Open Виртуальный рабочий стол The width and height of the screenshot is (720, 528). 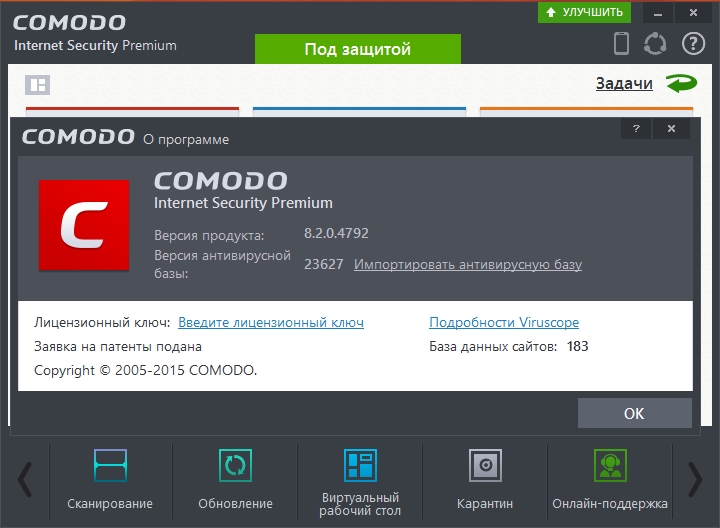tap(360, 480)
